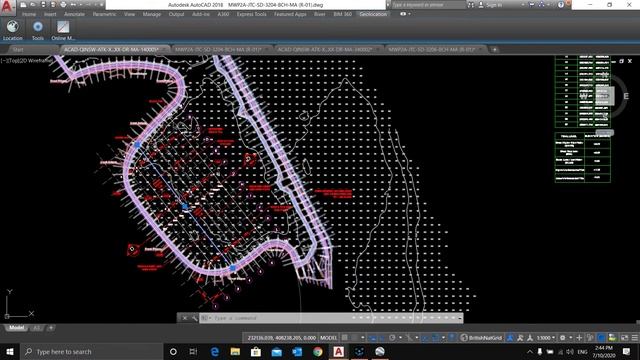This screenshot has height=360, width=640.
Task: Click the new drawing plus tab button
Action: point(494,49)
